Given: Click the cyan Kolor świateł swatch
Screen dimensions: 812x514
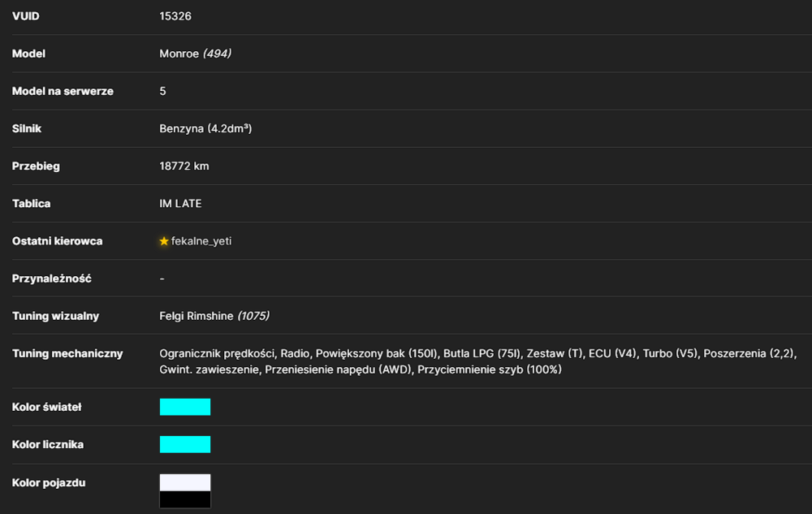Looking at the screenshot, I should point(185,407).
